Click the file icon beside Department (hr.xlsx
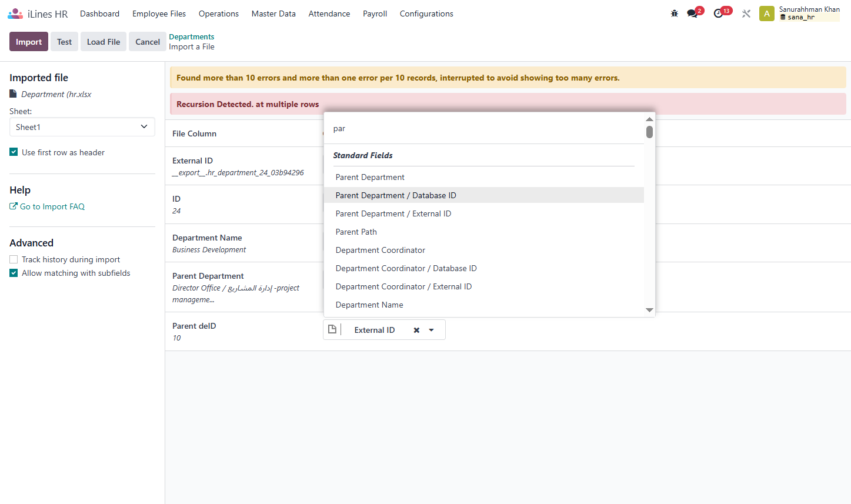 pos(13,94)
